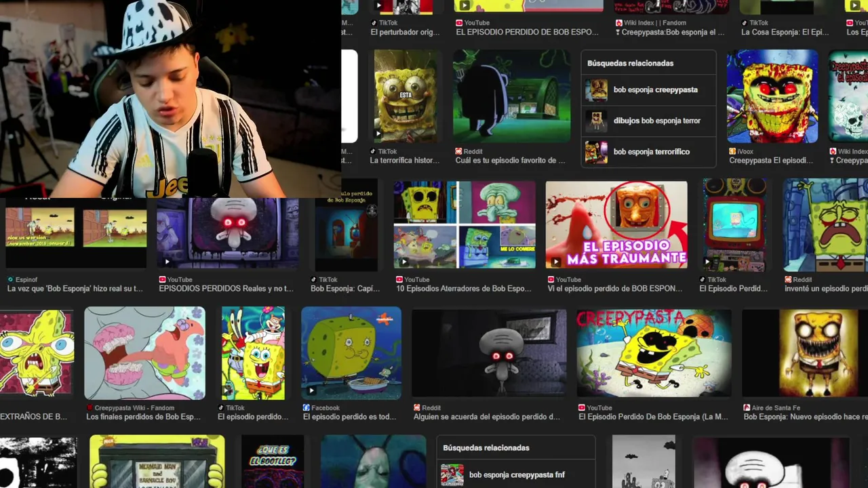Click the 'Wiki Index | Fandom' source label
The height and width of the screenshot is (488, 868).
pos(654,23)
